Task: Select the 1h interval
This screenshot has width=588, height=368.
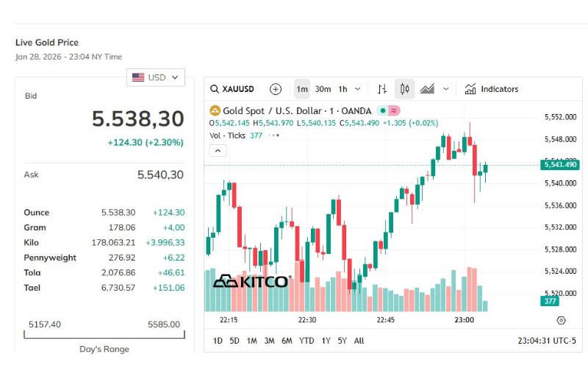Action: coord(343,89)
